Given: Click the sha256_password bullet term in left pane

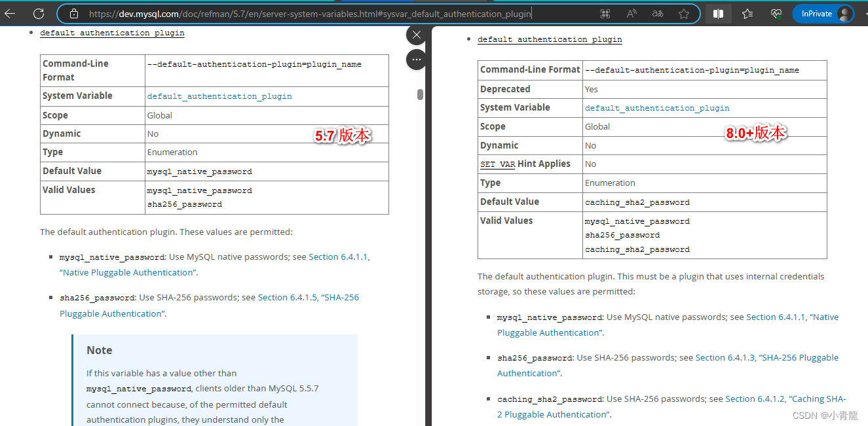Looking at the screenshot, I should [x=97, y=298].
